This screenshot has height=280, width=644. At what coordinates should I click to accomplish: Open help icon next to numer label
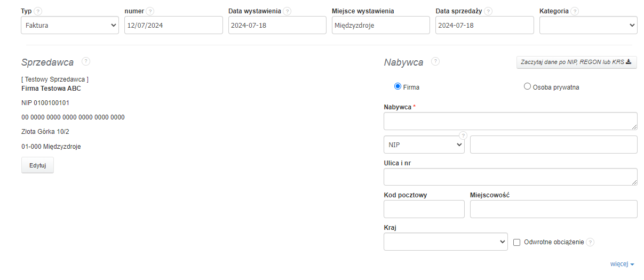click(x=150, y=11)
